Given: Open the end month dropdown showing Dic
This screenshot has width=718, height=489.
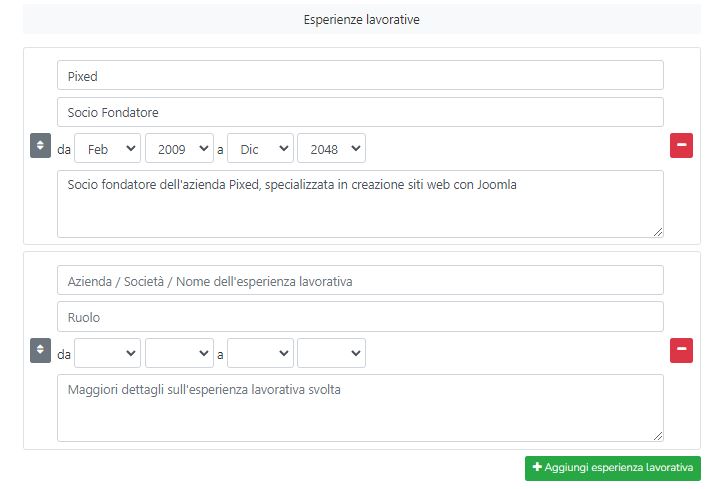Looking at the screenshot, I should [261, 148].
